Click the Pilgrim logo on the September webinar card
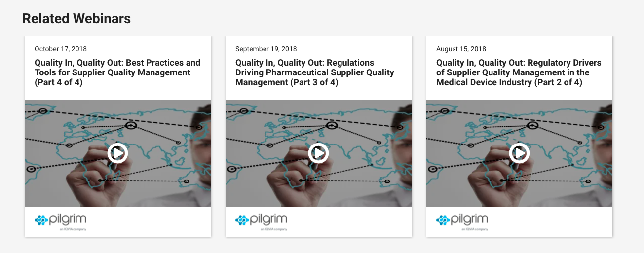The width and height of the screenshot is (644, 253). click(261, 220)
